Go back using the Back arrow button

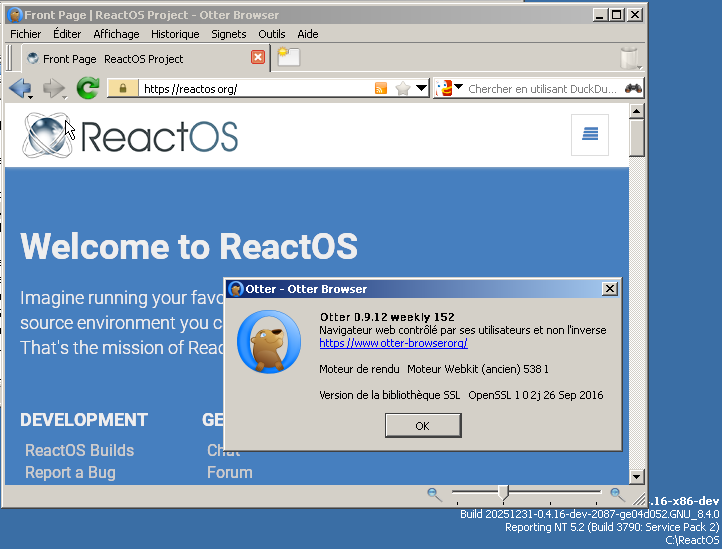click(x=18, y=89)
